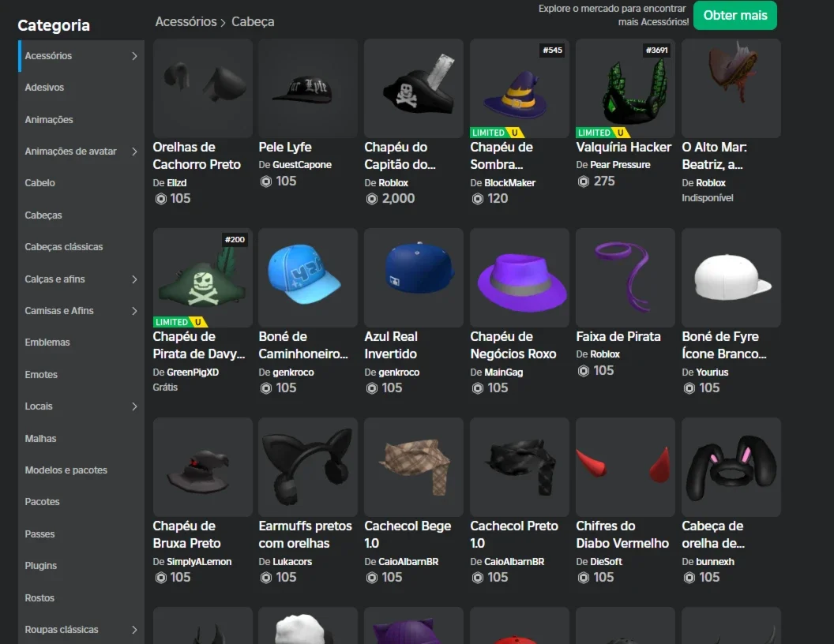Open green Chapéu de Pirata de Davy image
834x644 pixels.
(x=203, y=278)
